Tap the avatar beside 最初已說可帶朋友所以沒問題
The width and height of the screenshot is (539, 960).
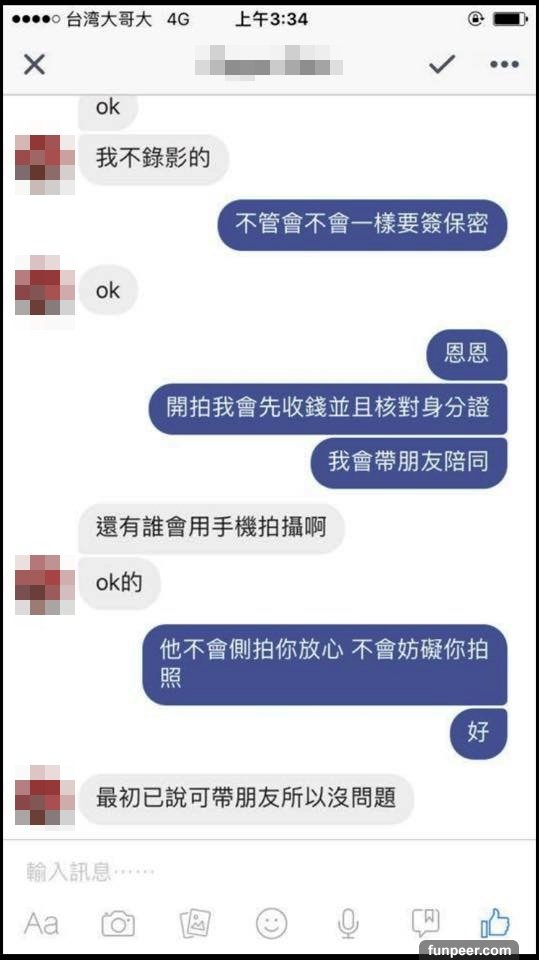pos(45,795)
